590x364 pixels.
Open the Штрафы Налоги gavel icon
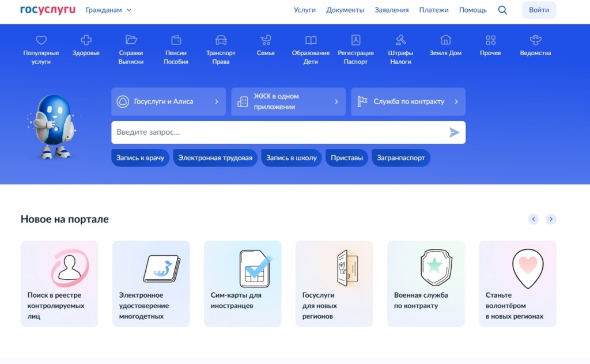click(x=401, y=40)
